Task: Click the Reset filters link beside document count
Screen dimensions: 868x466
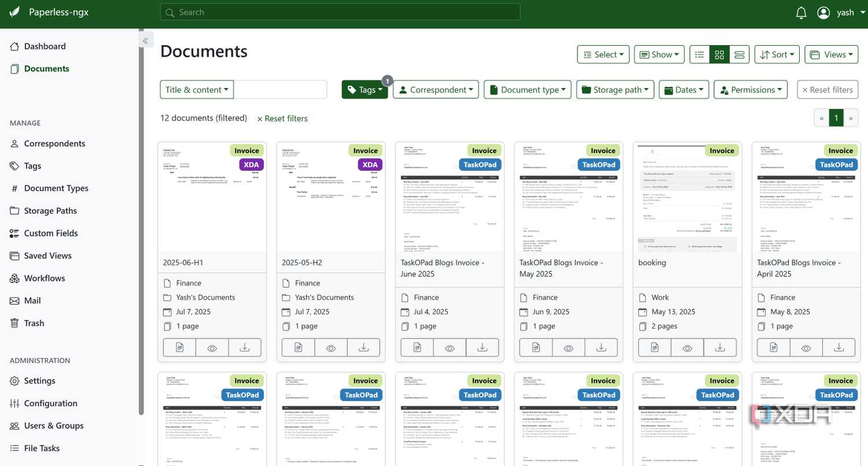Action: [x=282, y=119]
